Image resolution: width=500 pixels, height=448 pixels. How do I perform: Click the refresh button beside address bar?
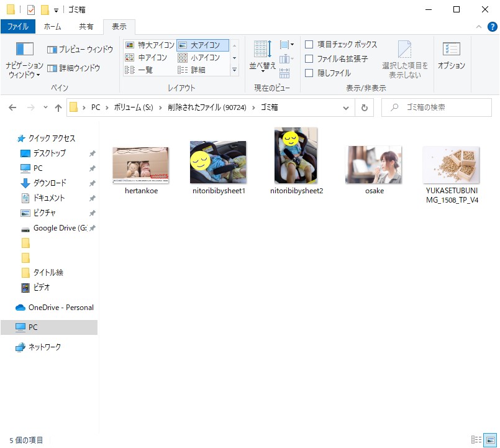click(x=365, y=107)
